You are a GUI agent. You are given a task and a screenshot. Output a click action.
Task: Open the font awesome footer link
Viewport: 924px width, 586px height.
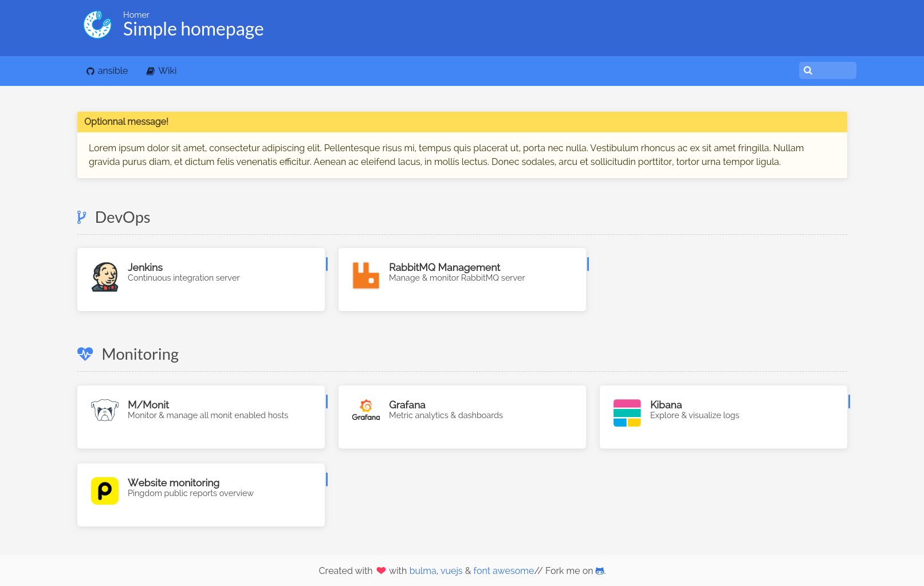504,571
